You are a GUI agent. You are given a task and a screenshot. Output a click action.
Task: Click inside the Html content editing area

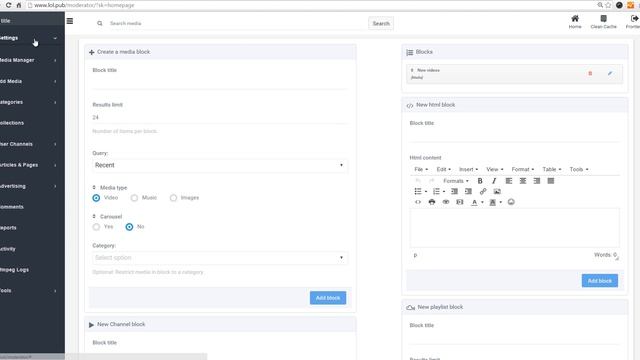514,228
